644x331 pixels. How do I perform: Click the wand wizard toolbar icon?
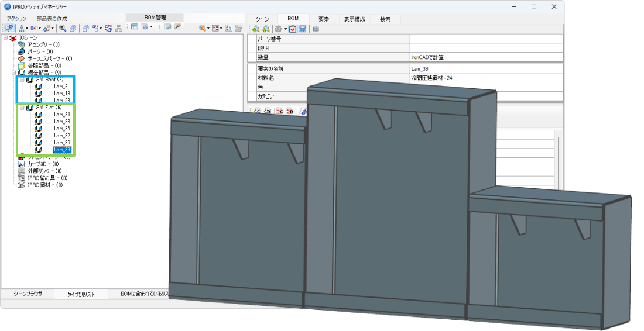pyautogui.click(x=178, y=27)
